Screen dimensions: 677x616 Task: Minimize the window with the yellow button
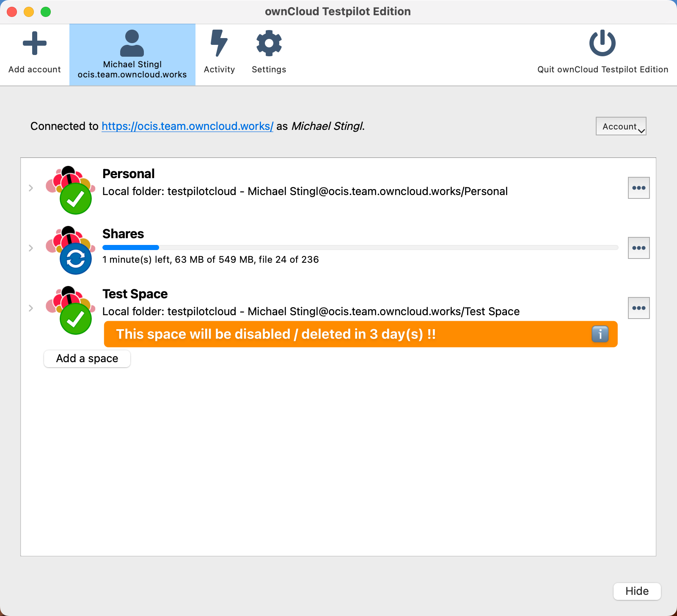coord(29,12)
